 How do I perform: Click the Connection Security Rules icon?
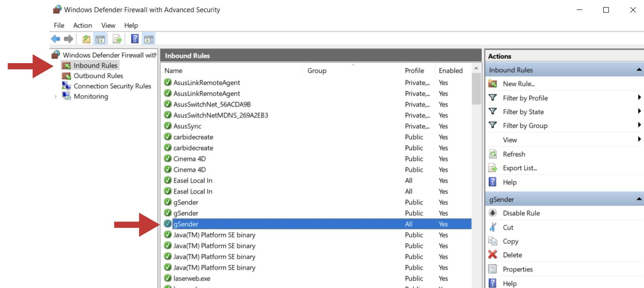pyautogui.click(x=66, y=86)
